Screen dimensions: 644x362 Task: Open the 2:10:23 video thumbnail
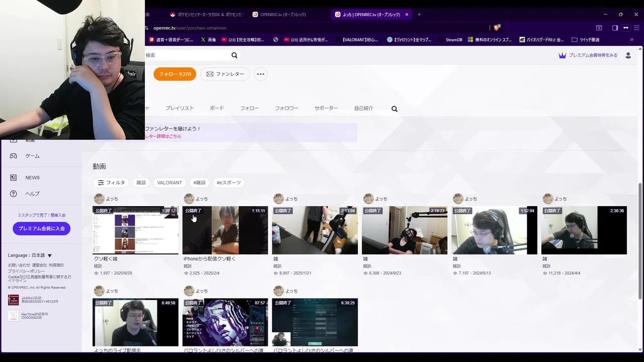(x=405, y=230)
